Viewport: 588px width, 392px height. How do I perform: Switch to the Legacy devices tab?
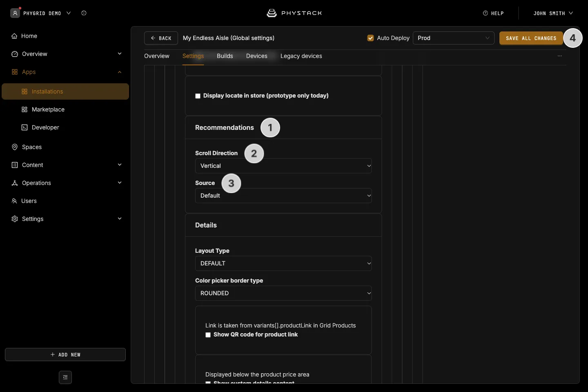click(301, 56)
